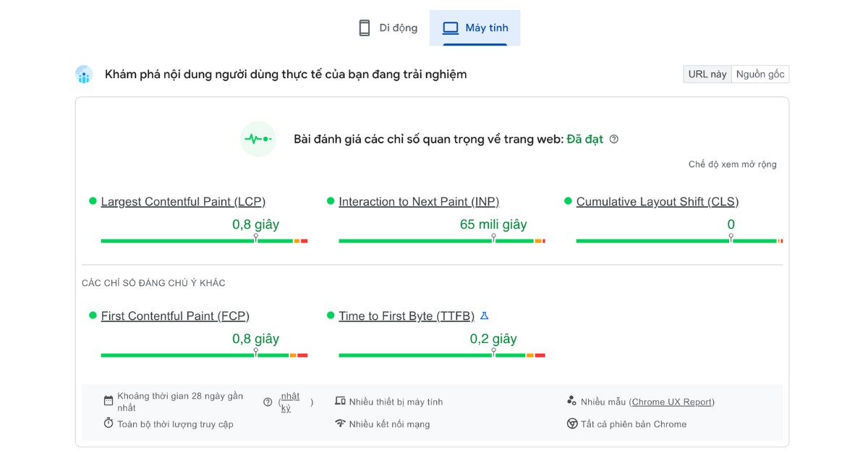Open First Contentful Paint (FCP) link
Screen dimensions: 868x456
175,316
